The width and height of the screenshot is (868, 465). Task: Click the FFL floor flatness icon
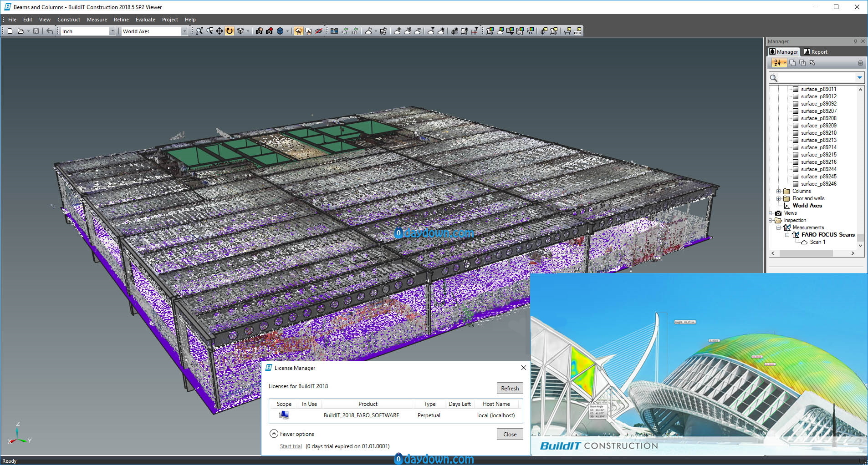[x=530, y=31]
